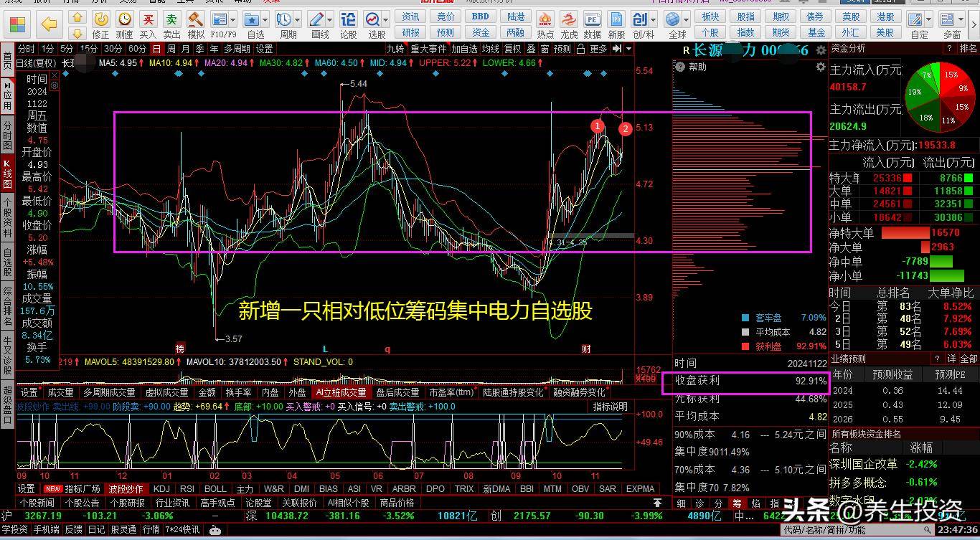The width and height of the screenshot is (980, 540).
Task: Select the KDJ indicator tab
Action: pos(161,488)
